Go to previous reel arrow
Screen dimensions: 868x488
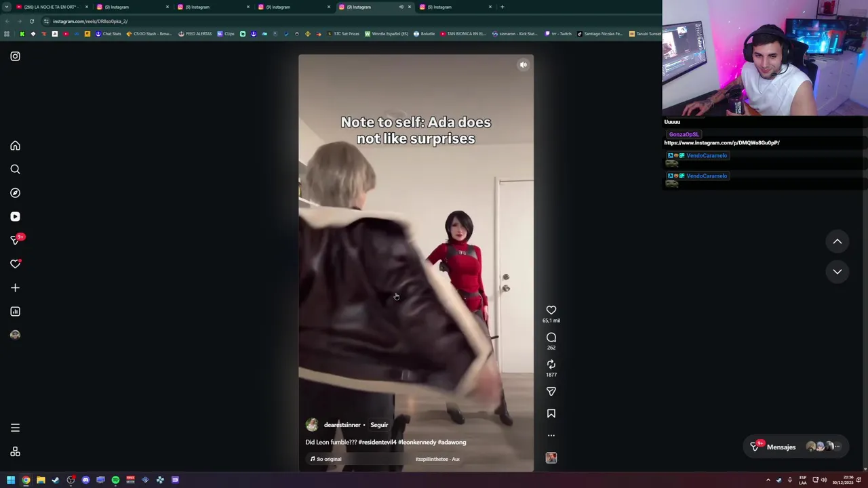[837, 241]
